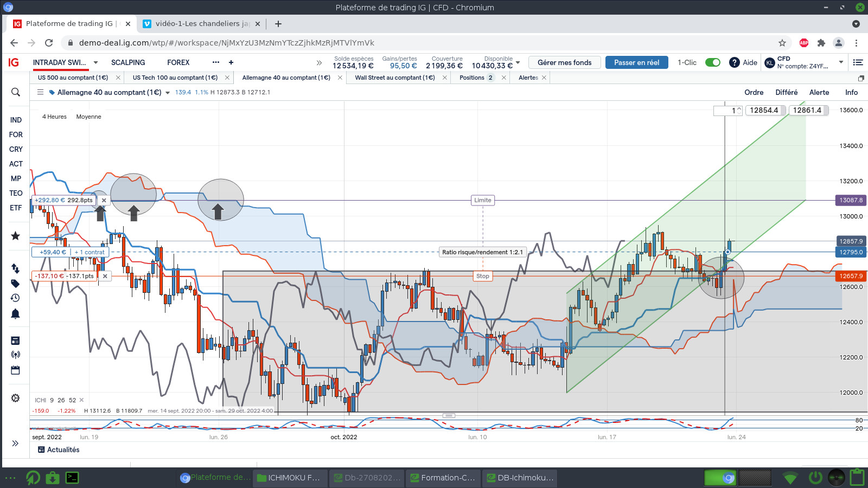This screenshot has width=868, height=488.
Task: Open the workspace three-dots overflow menu
Action: coord(216,62)
